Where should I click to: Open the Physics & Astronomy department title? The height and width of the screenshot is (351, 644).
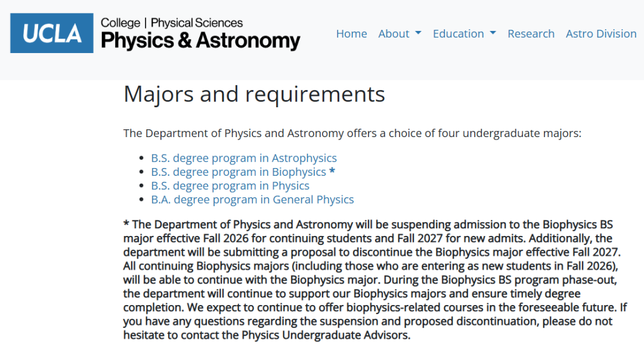tap(200, 41)
